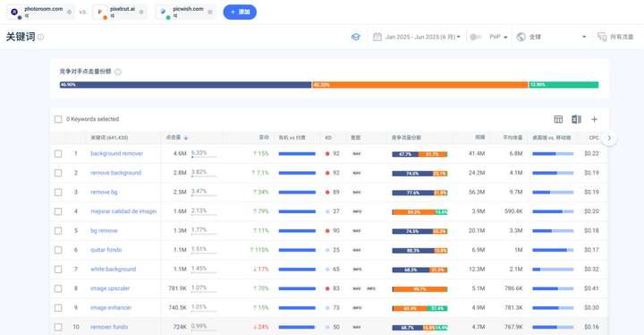Click the 56.3M search volume value
This screenshot has height=335, width=644.
point(477,193)
